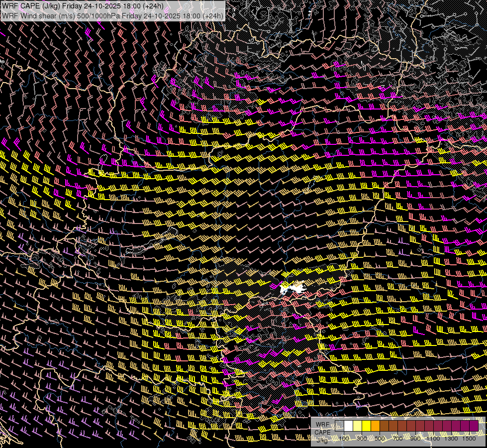Click the J/kg unit label in legend
The image size is (487, 448).
pos(322,440)
